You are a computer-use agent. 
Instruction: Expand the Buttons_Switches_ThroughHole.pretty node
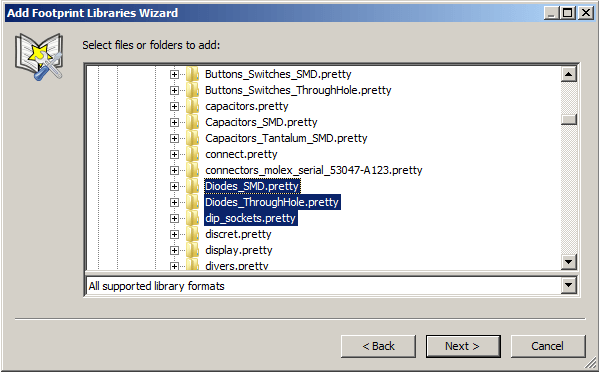[x=174, y=91]
